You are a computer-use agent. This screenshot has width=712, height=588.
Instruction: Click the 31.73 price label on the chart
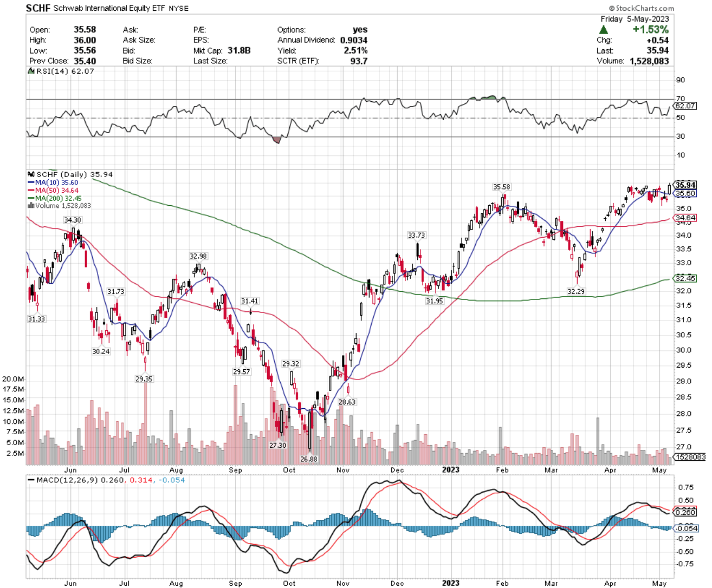(115, 292)
